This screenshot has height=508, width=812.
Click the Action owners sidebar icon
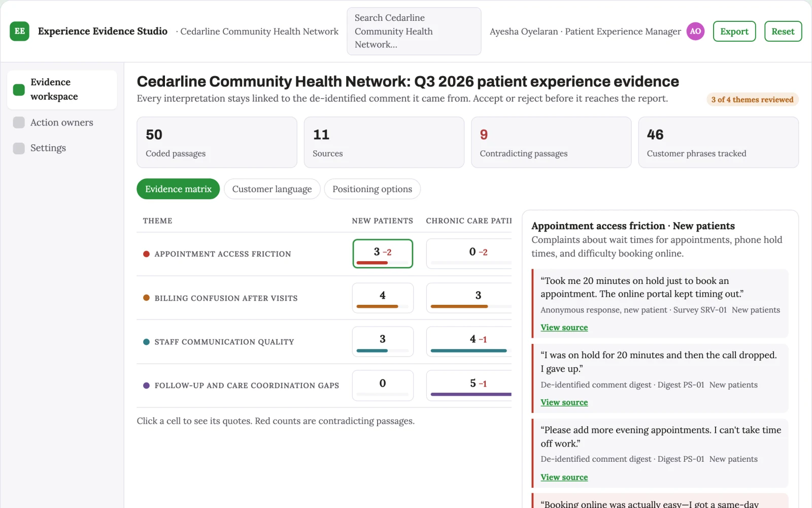19,122
